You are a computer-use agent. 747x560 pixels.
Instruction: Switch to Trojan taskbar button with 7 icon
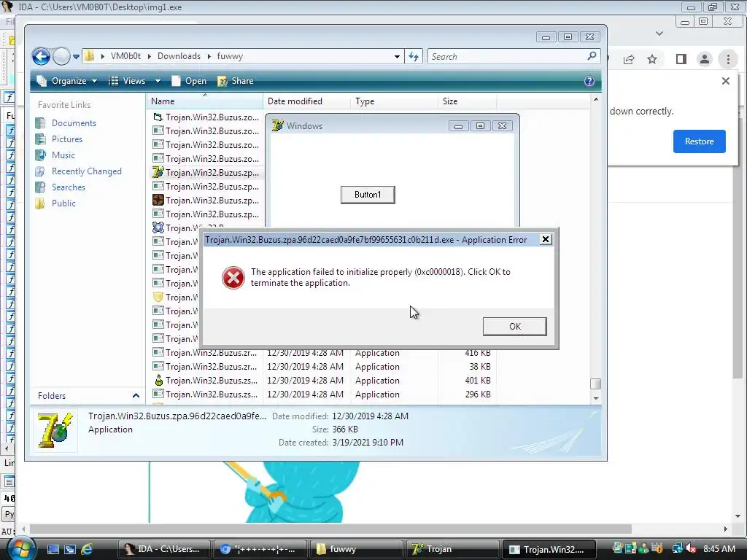point(452,550)
